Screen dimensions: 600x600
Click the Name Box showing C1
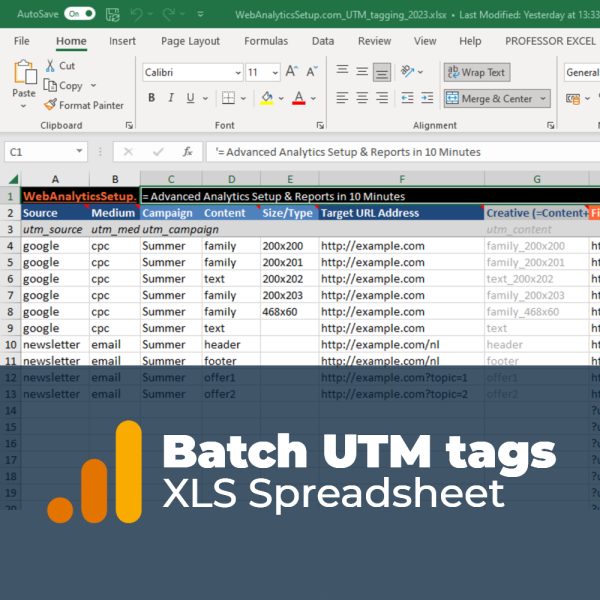tap(46, 152)
